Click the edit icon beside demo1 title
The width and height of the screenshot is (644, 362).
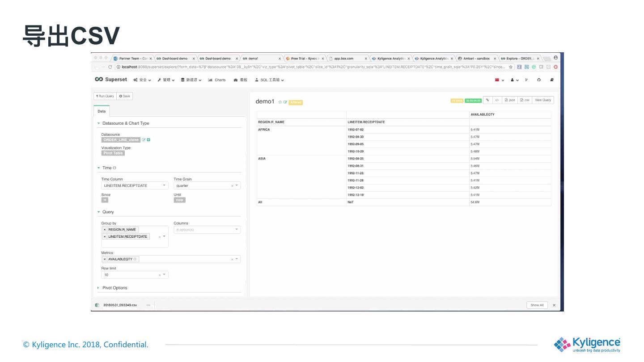pos(285,102)
